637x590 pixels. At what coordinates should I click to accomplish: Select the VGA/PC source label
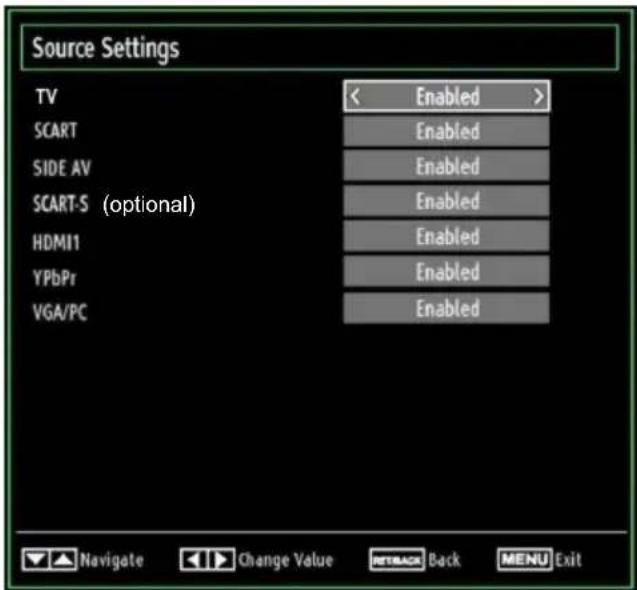(x=60, y=313)
